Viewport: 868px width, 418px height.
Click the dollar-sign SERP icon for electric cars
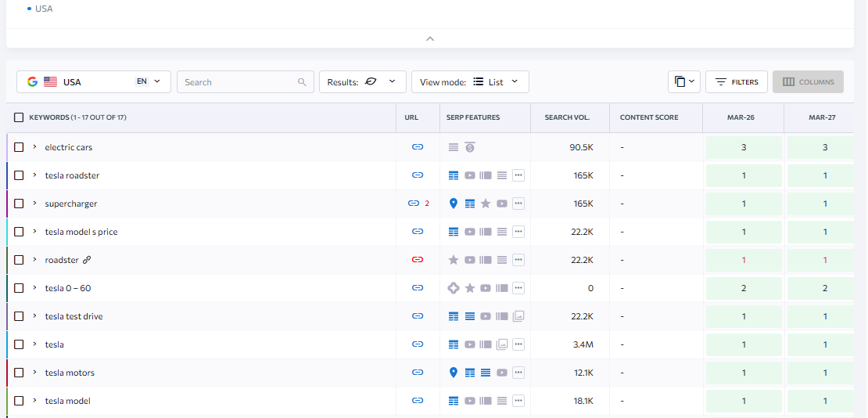coord(470,147)
